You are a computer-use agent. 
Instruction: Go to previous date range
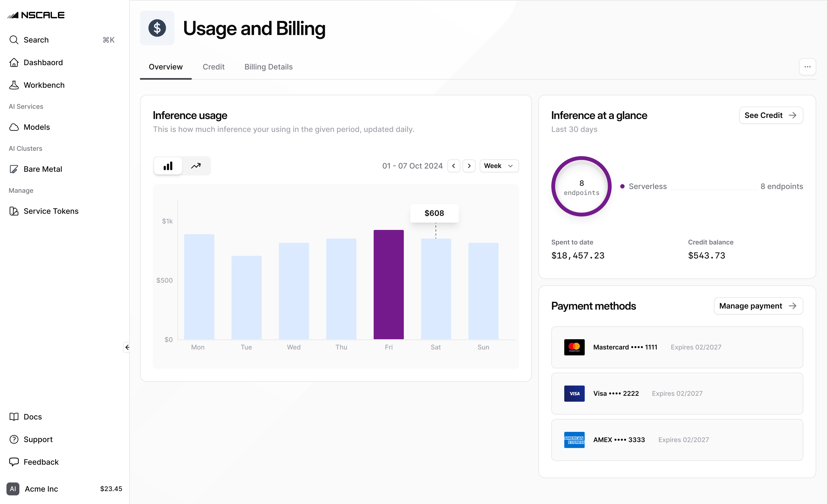[x=453, y=166]
